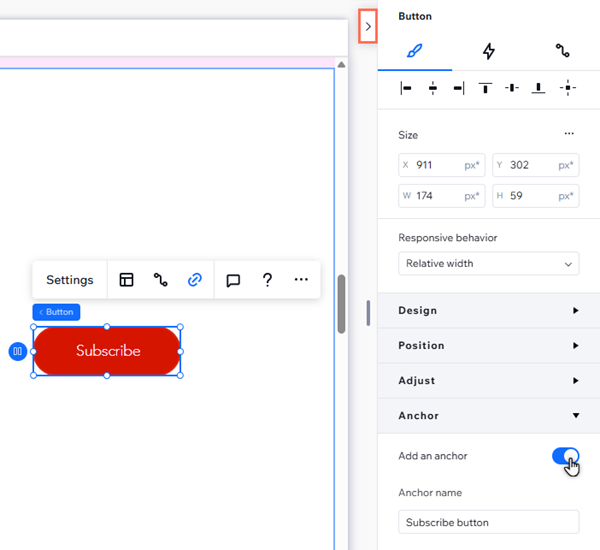The image size is (600, 550).
Task: Edit the height field 59
Action: (536, 196)
